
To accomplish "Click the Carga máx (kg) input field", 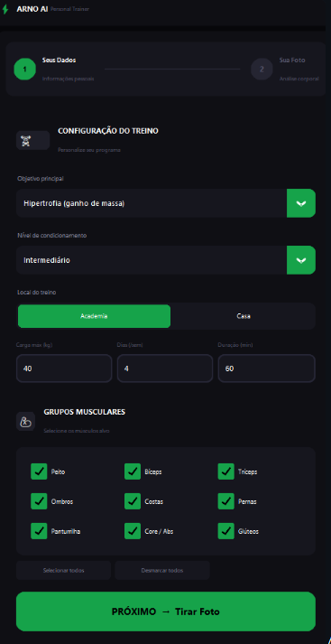I will click(64, 369).
